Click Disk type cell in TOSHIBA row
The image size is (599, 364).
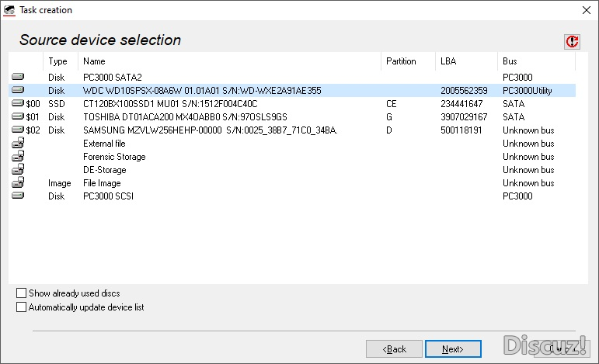pos(56,117)
